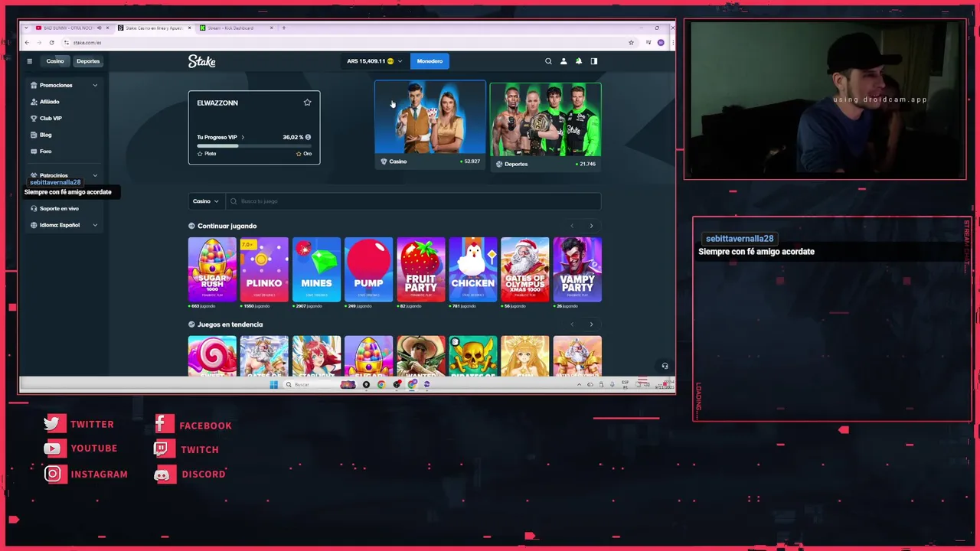This screenshot has height=551, width=980.
Task: Click the browser forward arrow
Action: coord(39,42)
